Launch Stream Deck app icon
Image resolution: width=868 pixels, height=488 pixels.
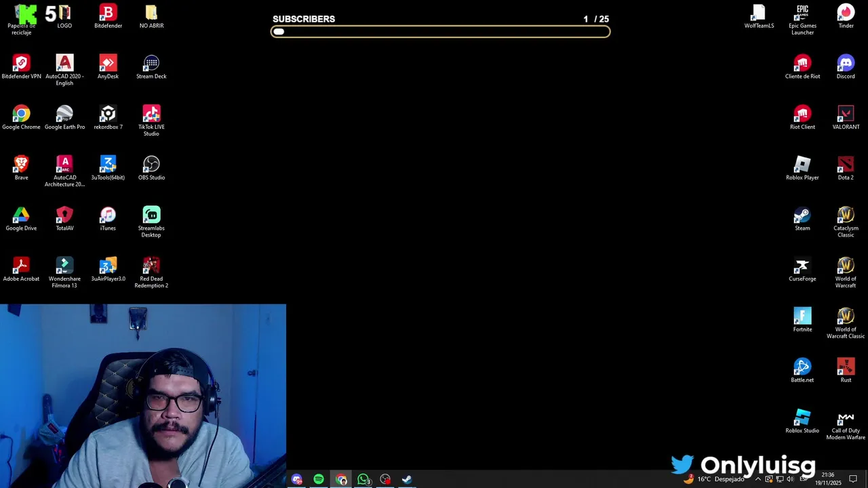pos(151,67)
